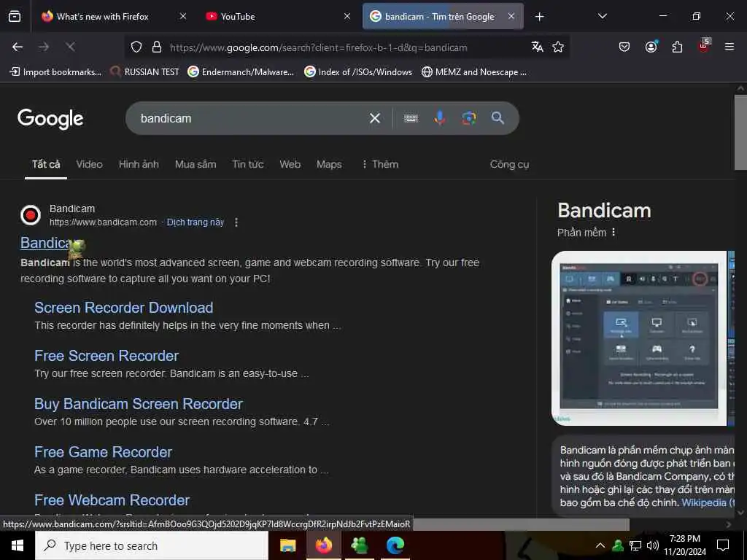Open more options next to Phần mềm
Screen dimensions: 747x560
pyautogui.click(x=614, y=233)
